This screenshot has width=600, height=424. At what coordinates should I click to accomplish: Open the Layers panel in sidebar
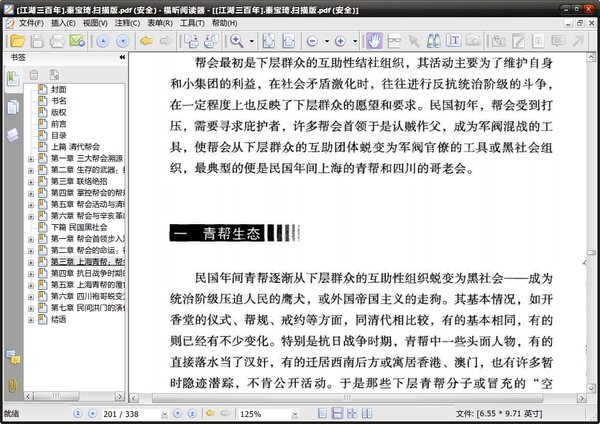click(x=13, y=134)
